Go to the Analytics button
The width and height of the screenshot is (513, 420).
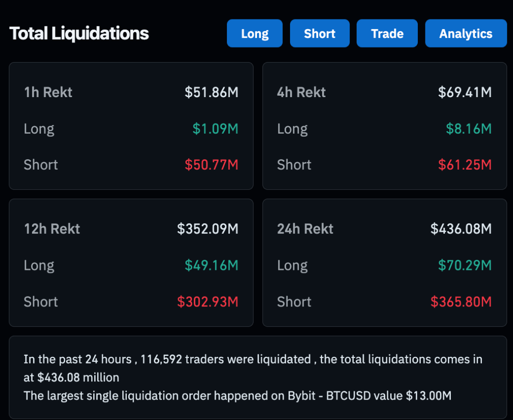pyautogui.click(x=466, y=34)
